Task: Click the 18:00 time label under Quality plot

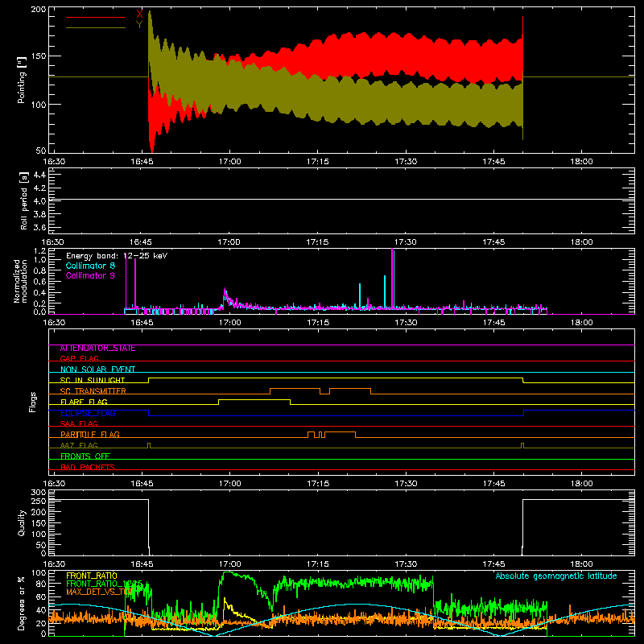Action: 581,564
